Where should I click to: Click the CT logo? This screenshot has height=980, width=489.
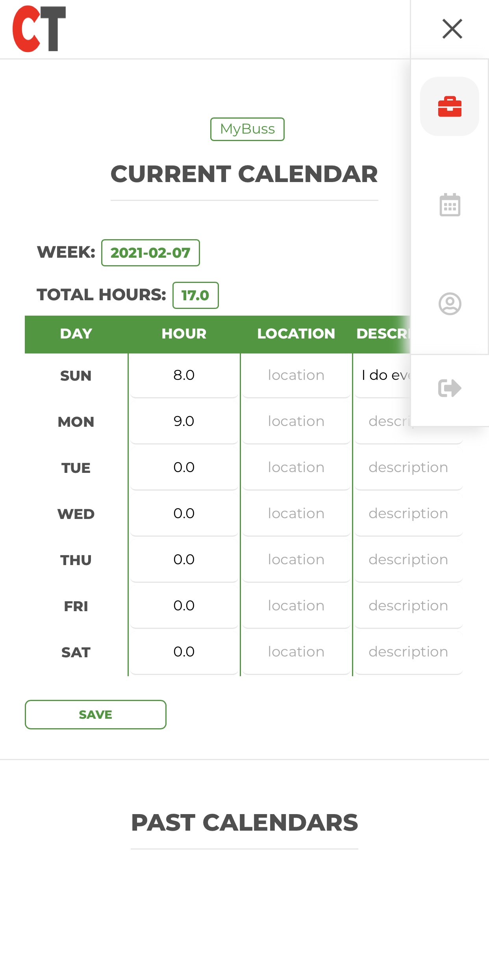[39, 29]
